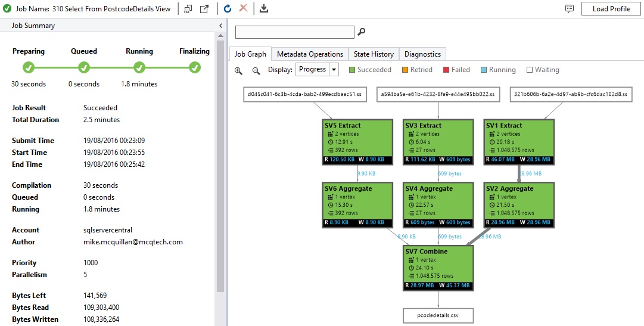Image resolution: width=644 pixels, height=326 pixels.
Task: Select the SV7 Combine node
Action: [438, 268]
